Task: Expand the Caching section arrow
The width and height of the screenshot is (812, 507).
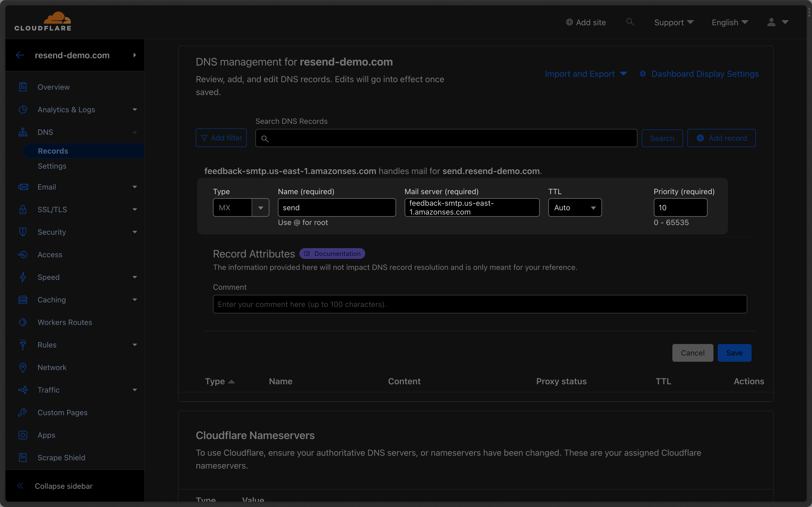Action: (135, 300)
